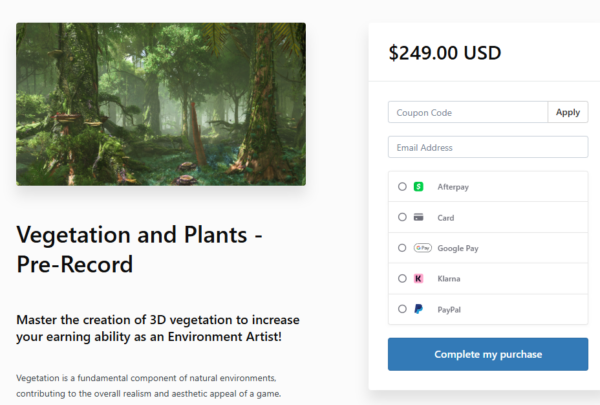Click the $249.00 USD price heading
Viewport: 600px width, 405px height.
445,53
